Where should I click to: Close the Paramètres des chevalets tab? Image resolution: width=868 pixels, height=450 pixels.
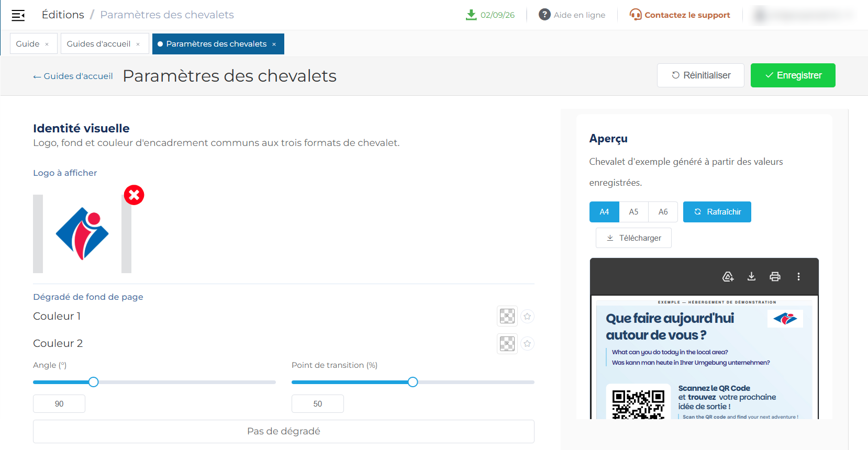pos(274,44)
